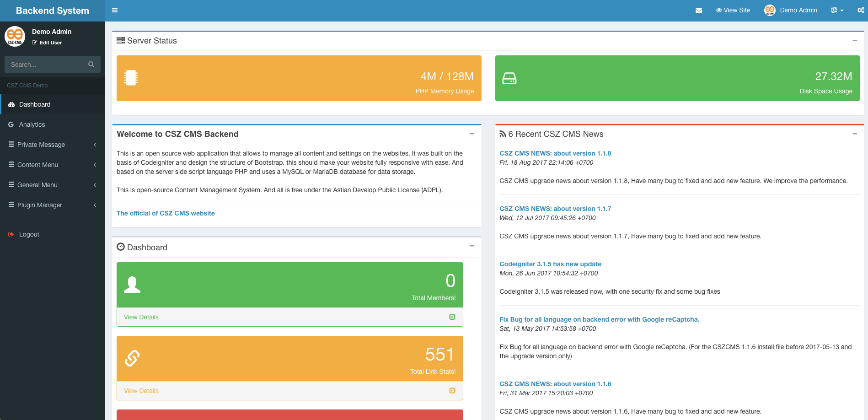Viewport: 868px width, 420px height.
Task: Focus the sidebar Search field
Action: 53,65
